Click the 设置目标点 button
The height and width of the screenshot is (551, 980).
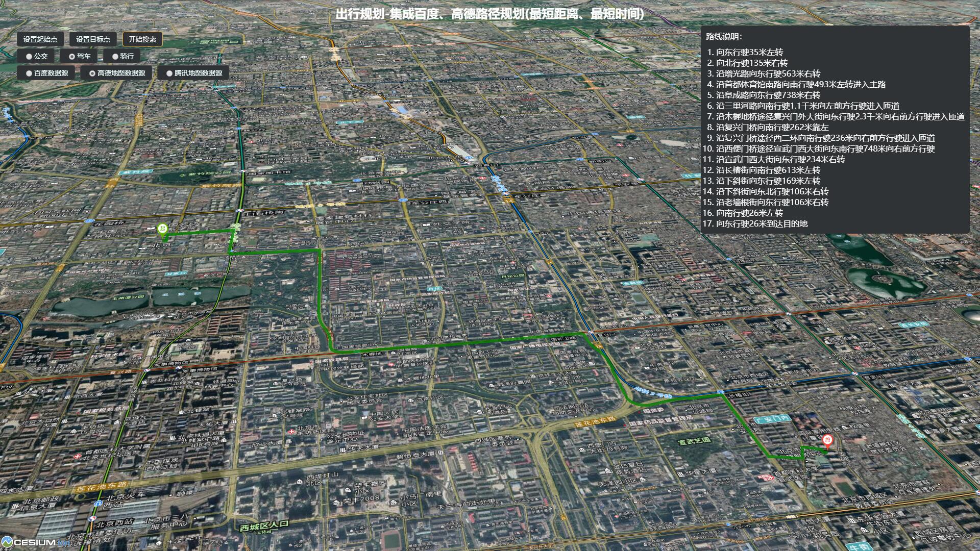(93, 39)
